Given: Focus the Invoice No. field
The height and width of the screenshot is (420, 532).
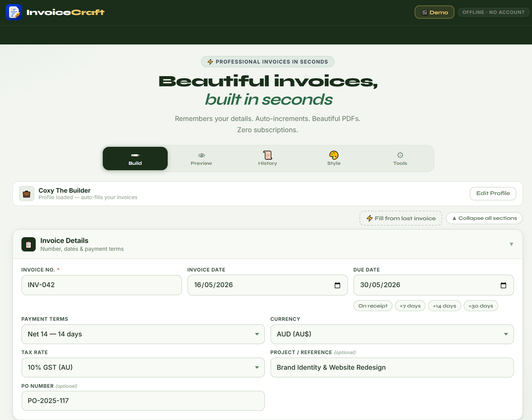Looking at the screenshot, I should [x=102, y=285].
